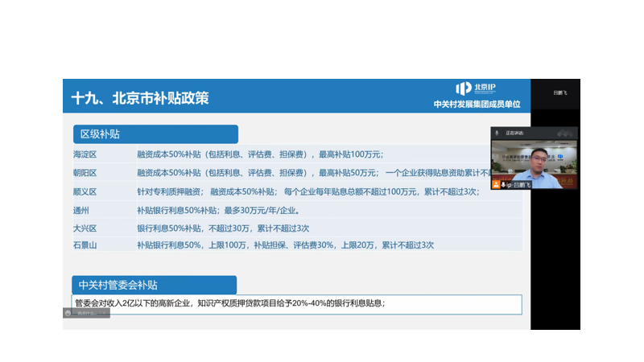Viewport: 644px width, 362px height.
Task: Click the 朝阳区 row label
Action: click(85, 173)
